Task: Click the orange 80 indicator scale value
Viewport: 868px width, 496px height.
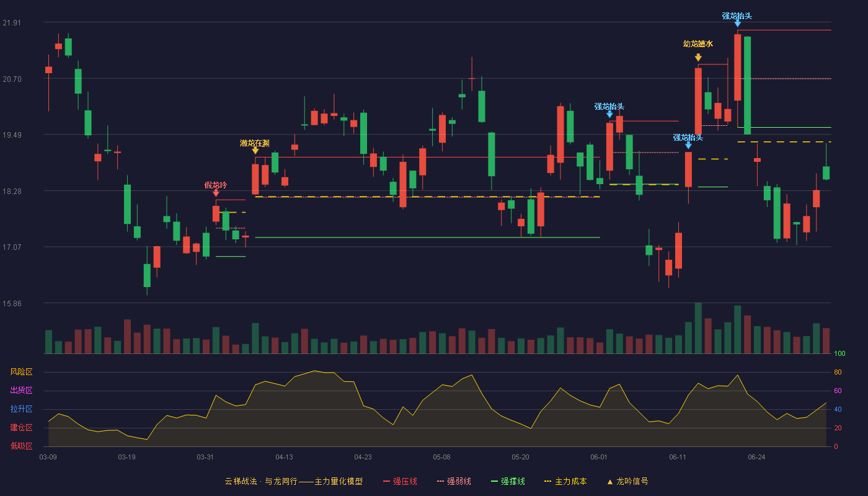Action: coord(838,373)
